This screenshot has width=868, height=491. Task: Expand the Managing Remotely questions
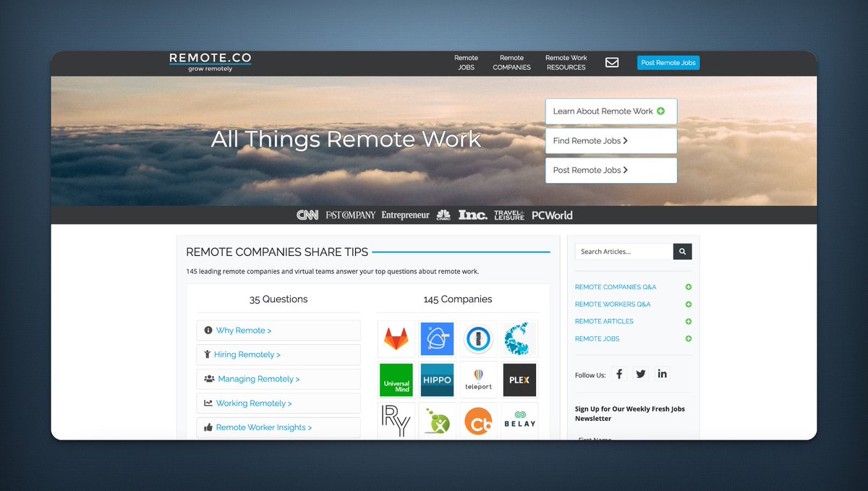click(278, 379)
